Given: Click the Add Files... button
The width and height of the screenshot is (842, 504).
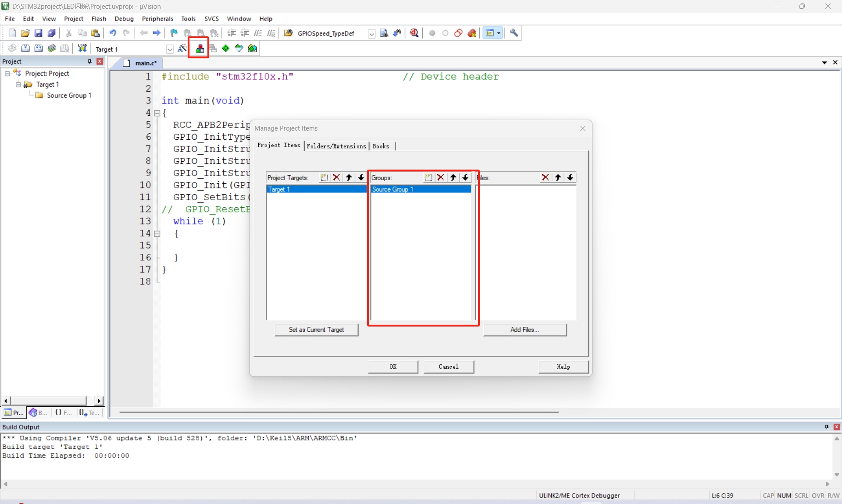Looking at the screenshot, I should [x=524, y=330].
